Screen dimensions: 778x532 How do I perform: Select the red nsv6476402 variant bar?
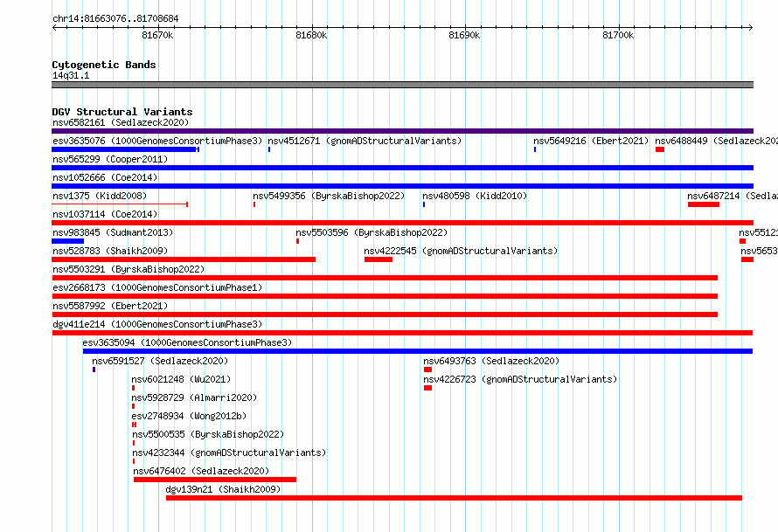215,480
